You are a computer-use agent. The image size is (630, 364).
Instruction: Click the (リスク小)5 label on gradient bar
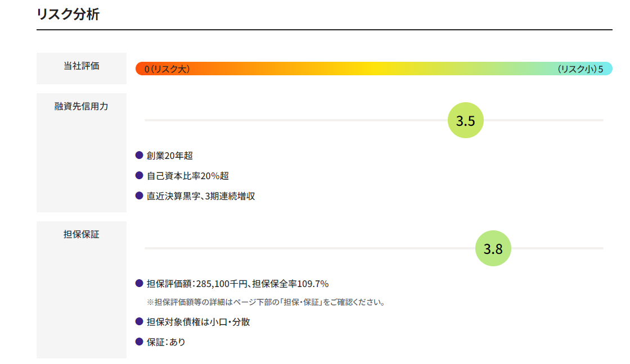[580, 69]
